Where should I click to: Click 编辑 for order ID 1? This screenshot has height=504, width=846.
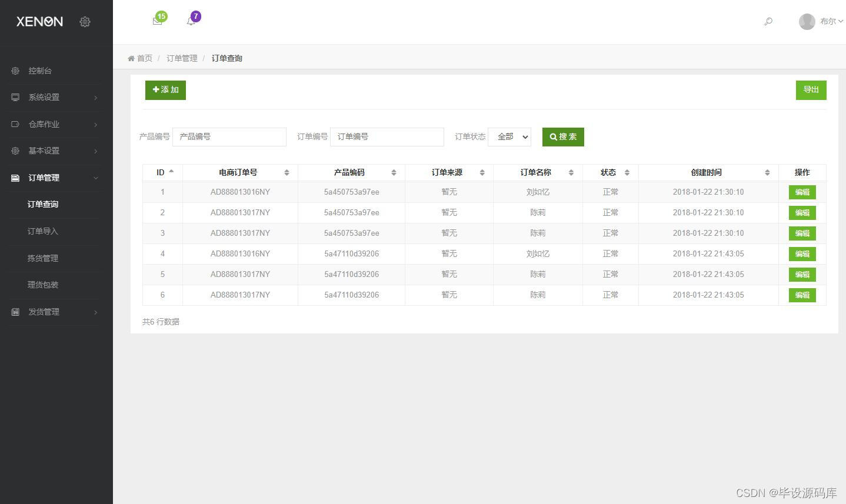click(x=802, y=192)
